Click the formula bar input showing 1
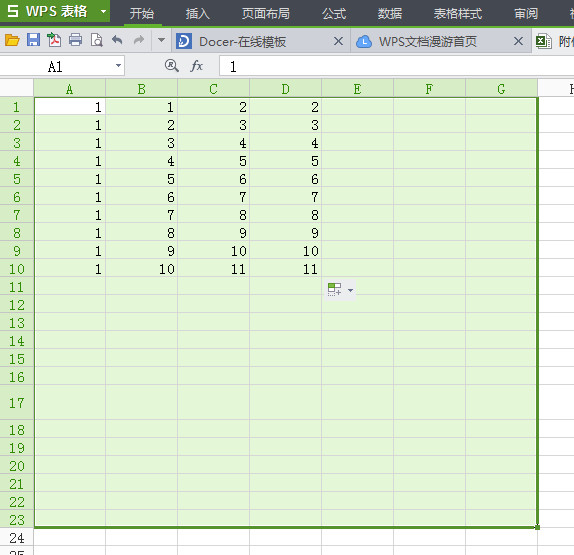The image size is (574, 555). [396, 66]
